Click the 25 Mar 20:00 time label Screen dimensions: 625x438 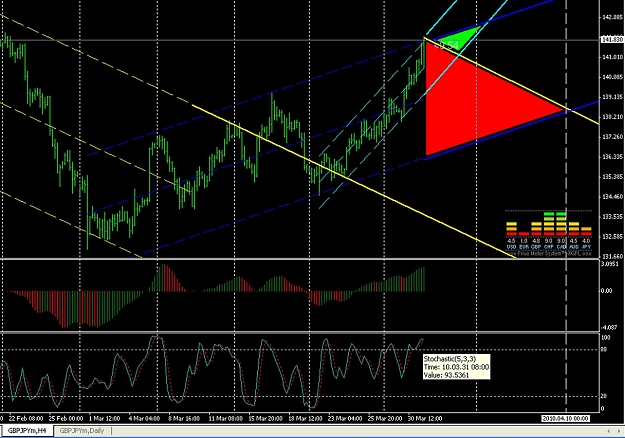[385, 418]
